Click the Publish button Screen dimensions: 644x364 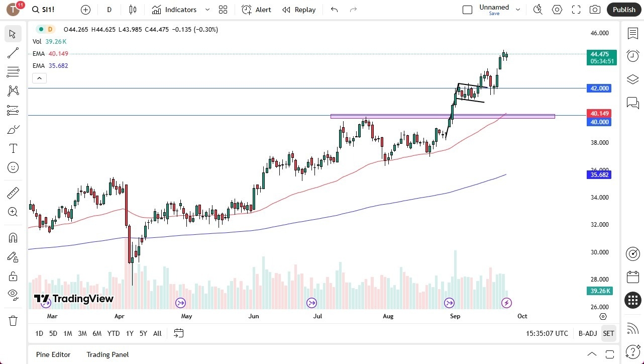(624, 10)
